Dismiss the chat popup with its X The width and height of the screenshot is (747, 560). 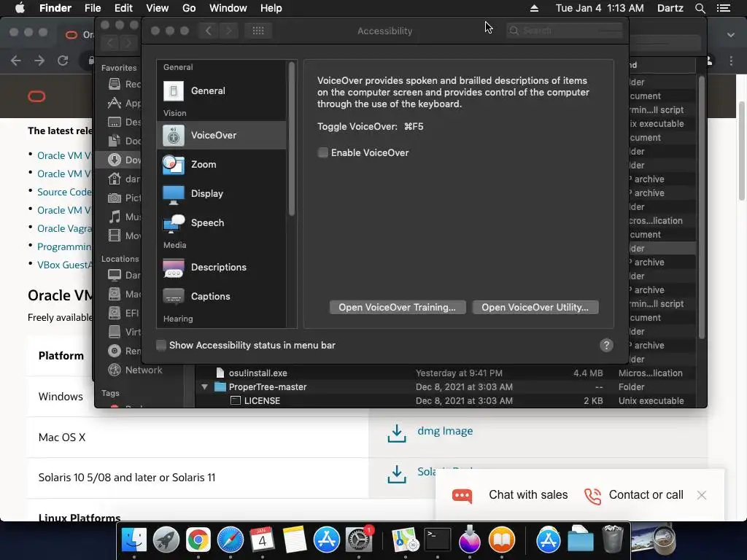[701, 495]
